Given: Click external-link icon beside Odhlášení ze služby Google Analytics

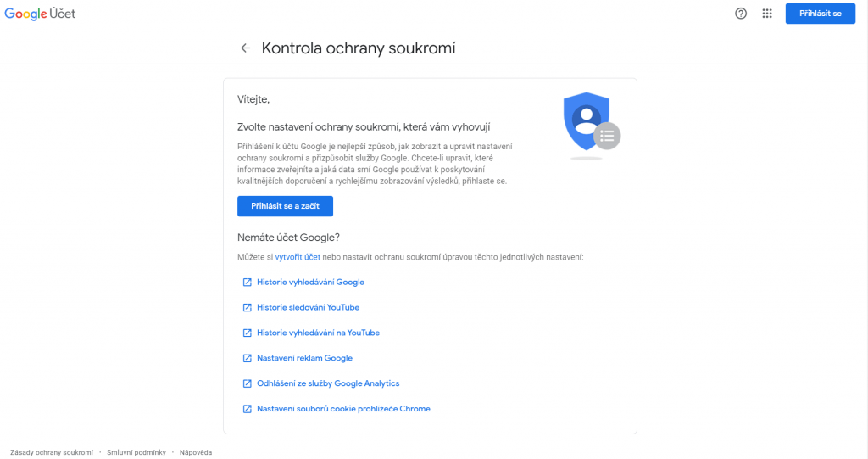Looking at the screenshot, I should (247, 383).
